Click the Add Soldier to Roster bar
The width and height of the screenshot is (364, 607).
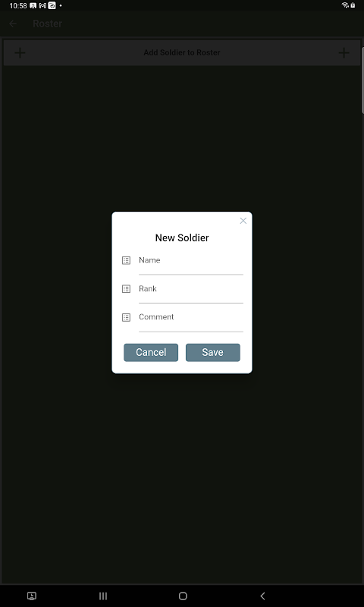pyautogui.click(x=182, y=52)
